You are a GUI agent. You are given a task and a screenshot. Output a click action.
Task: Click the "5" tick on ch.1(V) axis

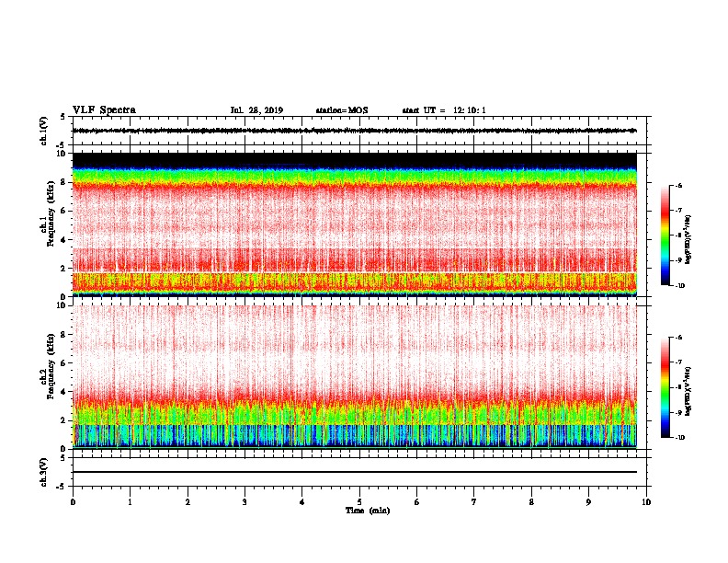click(x=63, y=117)
